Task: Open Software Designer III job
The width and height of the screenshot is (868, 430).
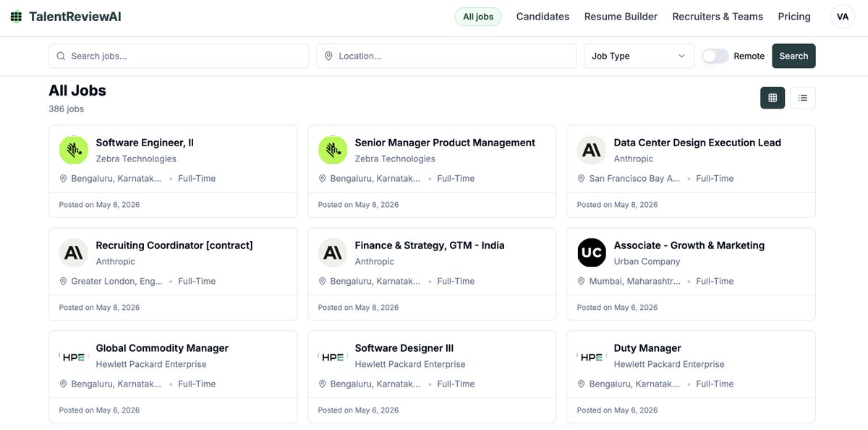Action: click(404, 348)
